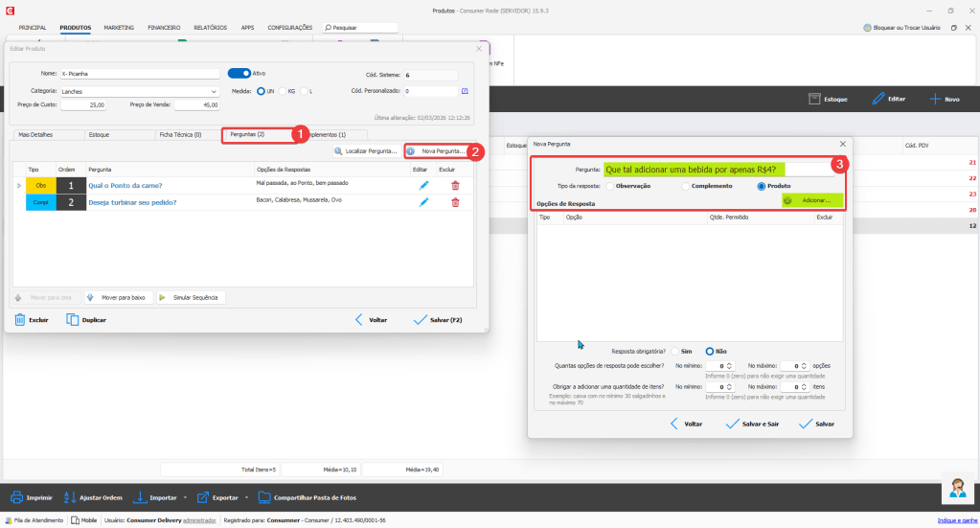Click the Preço de Venda field

196,105
